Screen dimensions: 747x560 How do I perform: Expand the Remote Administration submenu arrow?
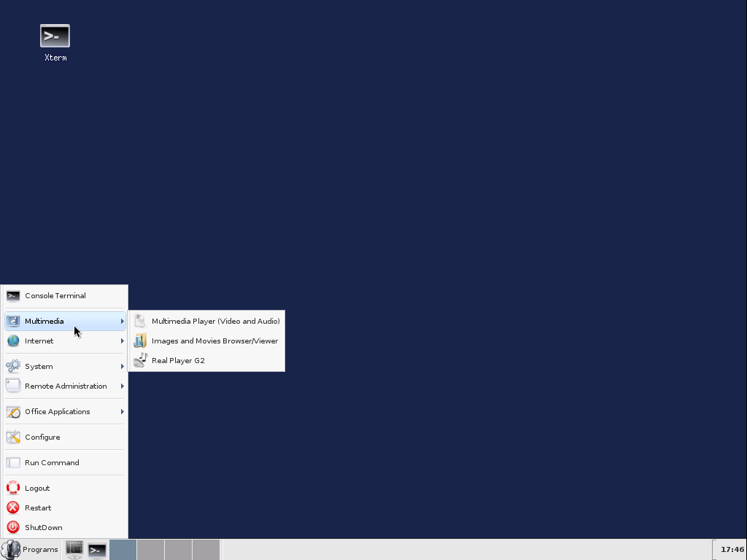(122, 386)
